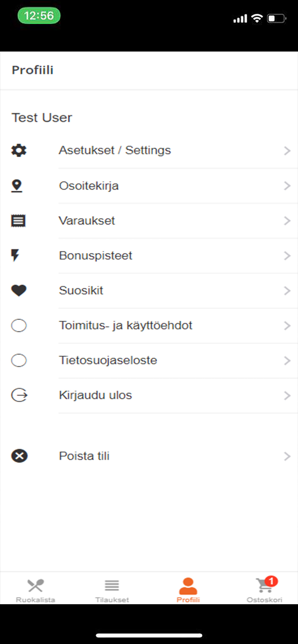The image size is (298, 644).
Task: Tap the lightning bolt Bonuspisteet icon
Action: 15,255
